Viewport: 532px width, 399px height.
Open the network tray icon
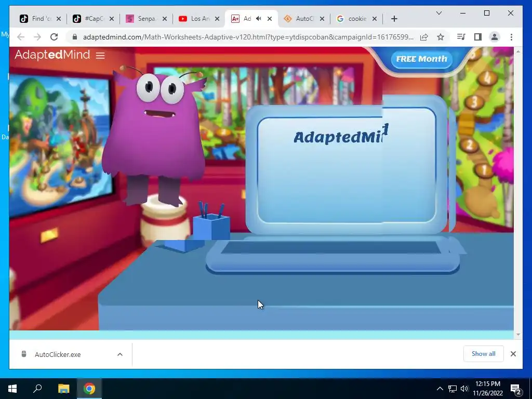pos(453,389)
